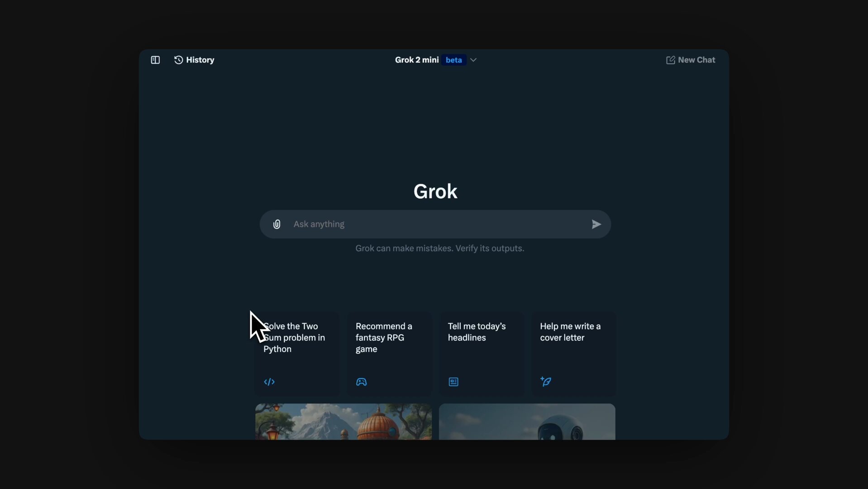Expand the Grok 2 mini model dropdown
The height and width of the screenshot is (489, 868).
(x=435, y=60)
